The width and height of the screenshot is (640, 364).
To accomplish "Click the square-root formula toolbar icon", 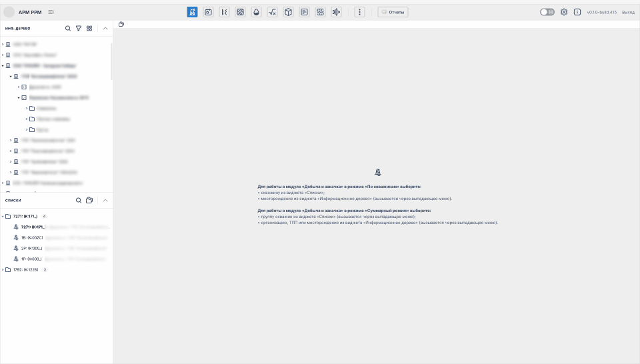I will pos(272,12).
